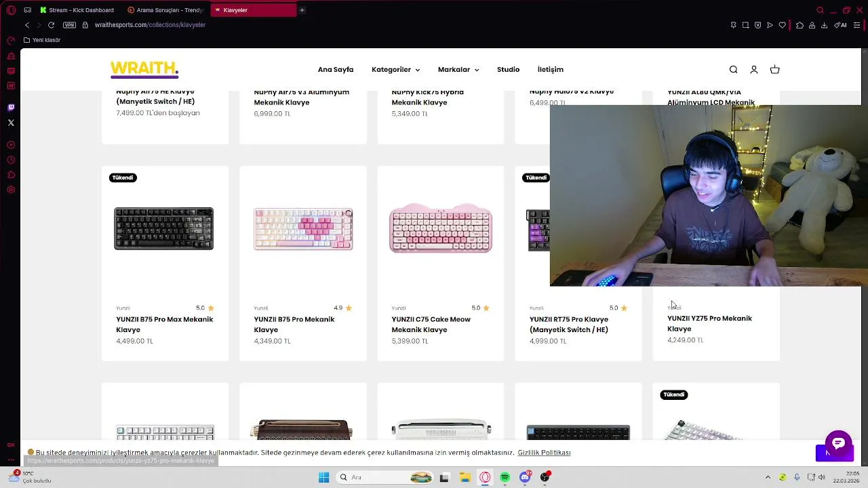Open the live chat bubble button
Screen dimensions: 868x488
click(838, 443)
